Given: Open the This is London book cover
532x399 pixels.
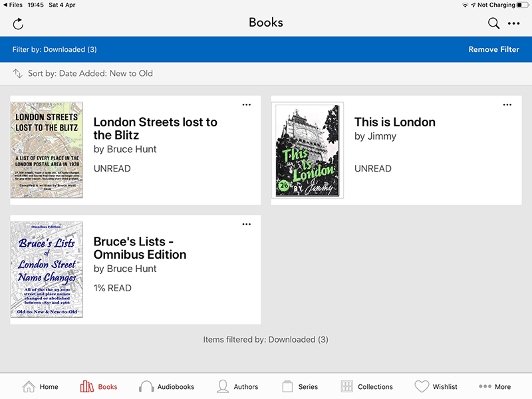Looking at the screenshot, I should (307, 150).
